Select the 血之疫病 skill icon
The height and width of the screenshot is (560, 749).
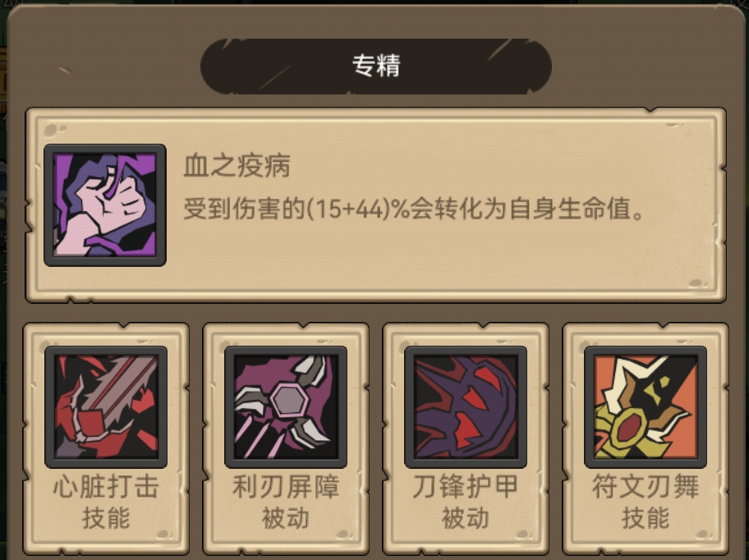coord(105,205)
